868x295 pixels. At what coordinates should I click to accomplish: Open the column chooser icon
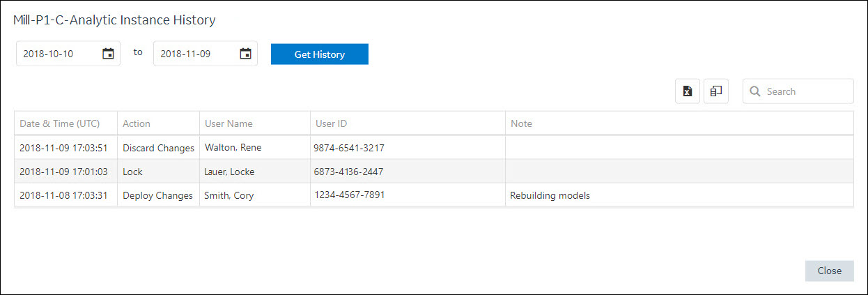[716, 91]
